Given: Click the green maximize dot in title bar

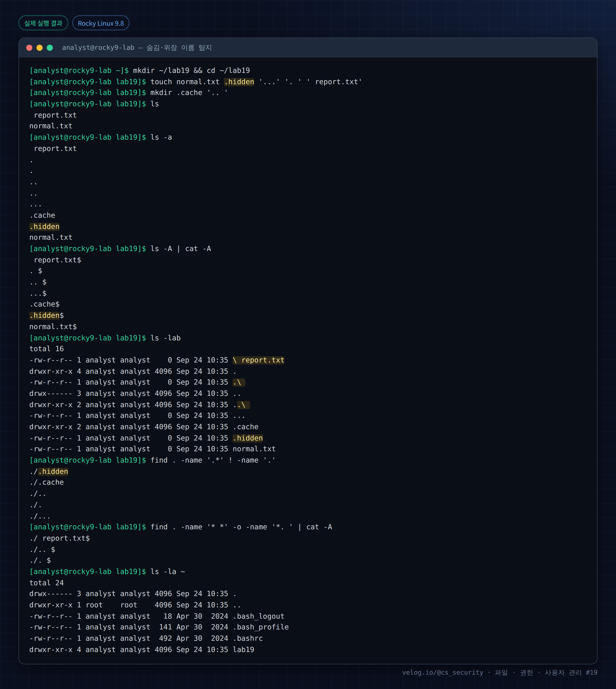Looking at the screenshot, I should pyautogui.click(x=50, y=48).
